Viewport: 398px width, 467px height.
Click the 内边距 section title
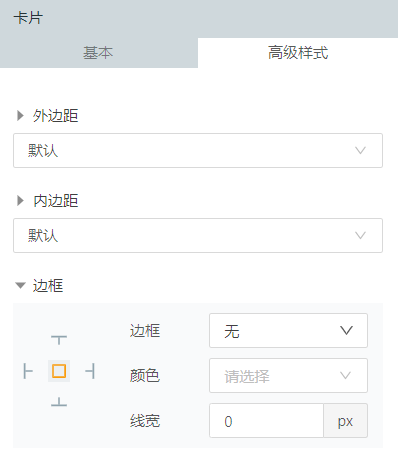(x=55, y=201)
